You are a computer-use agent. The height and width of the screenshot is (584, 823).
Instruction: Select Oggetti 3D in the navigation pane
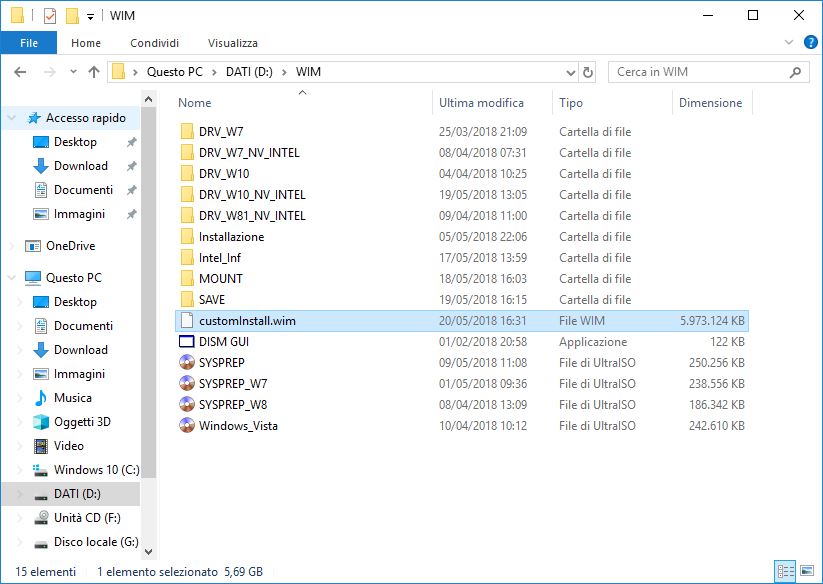point(82,422)
